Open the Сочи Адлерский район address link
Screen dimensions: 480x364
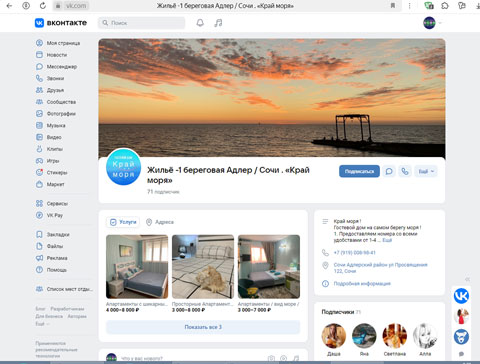[381, 268]
